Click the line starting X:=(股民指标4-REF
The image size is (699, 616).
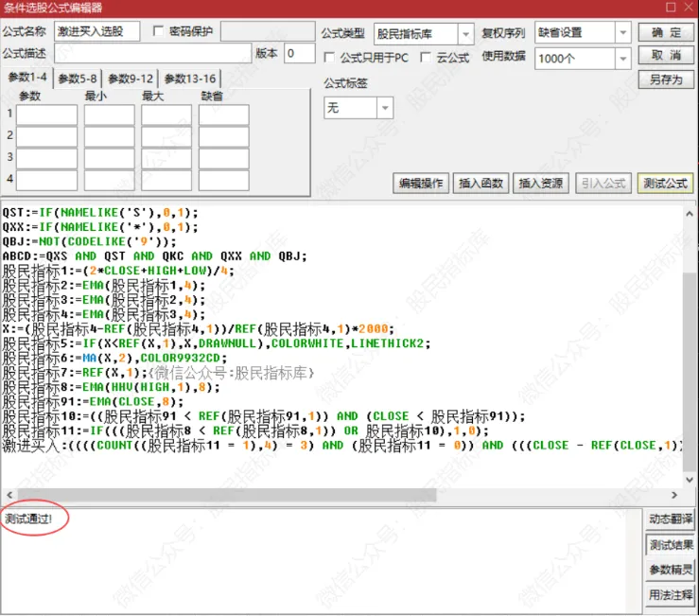point(198,329)
